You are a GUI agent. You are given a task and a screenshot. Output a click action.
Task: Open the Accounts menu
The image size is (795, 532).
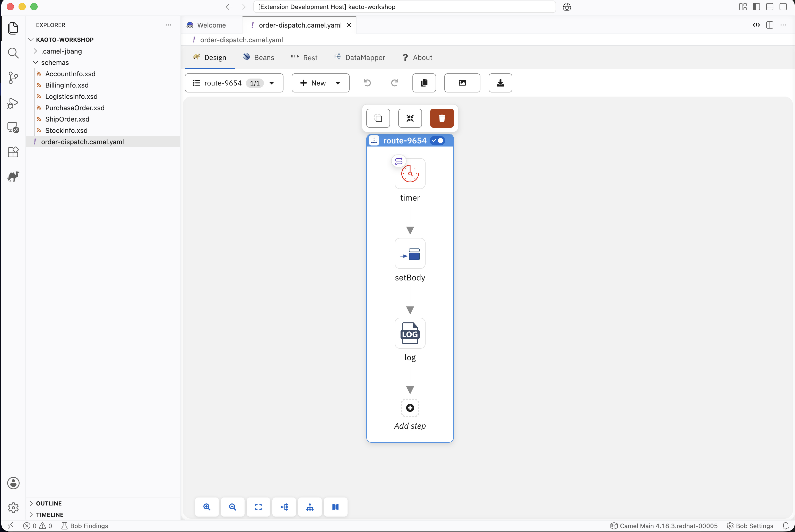[13, 483]
